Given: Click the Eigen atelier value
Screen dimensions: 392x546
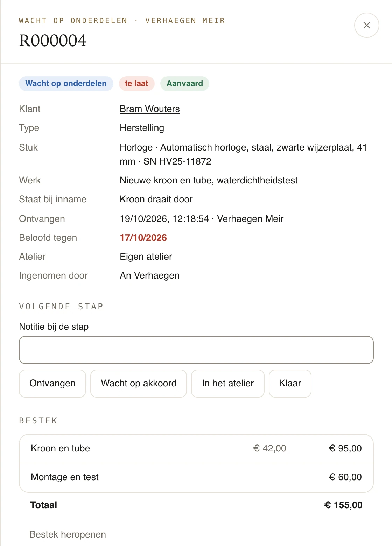Looking at the screenshot, I should tap(146, 257).
